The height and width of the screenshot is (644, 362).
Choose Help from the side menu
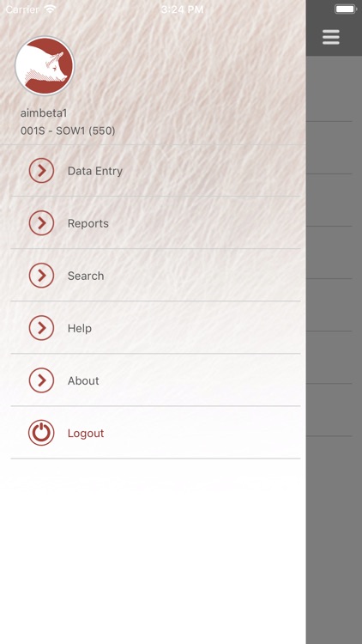point(155,328)
